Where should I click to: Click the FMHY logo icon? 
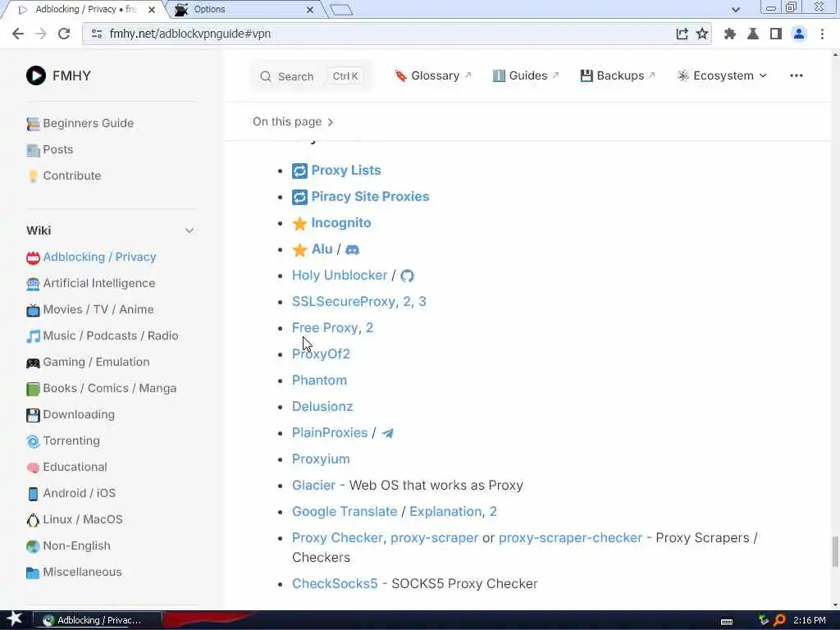(x=36, y=75)
